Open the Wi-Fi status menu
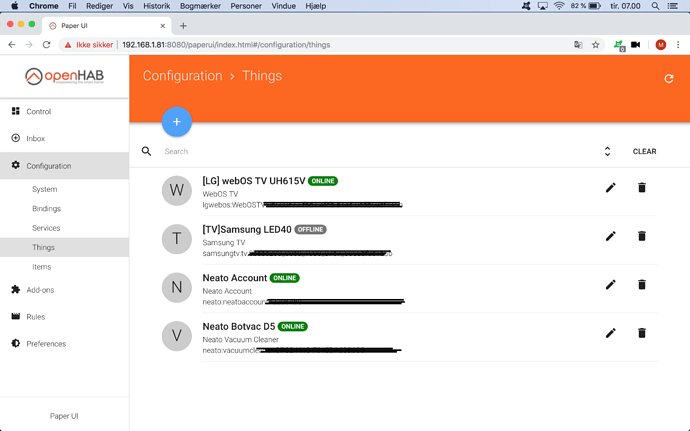 (559, 6)
